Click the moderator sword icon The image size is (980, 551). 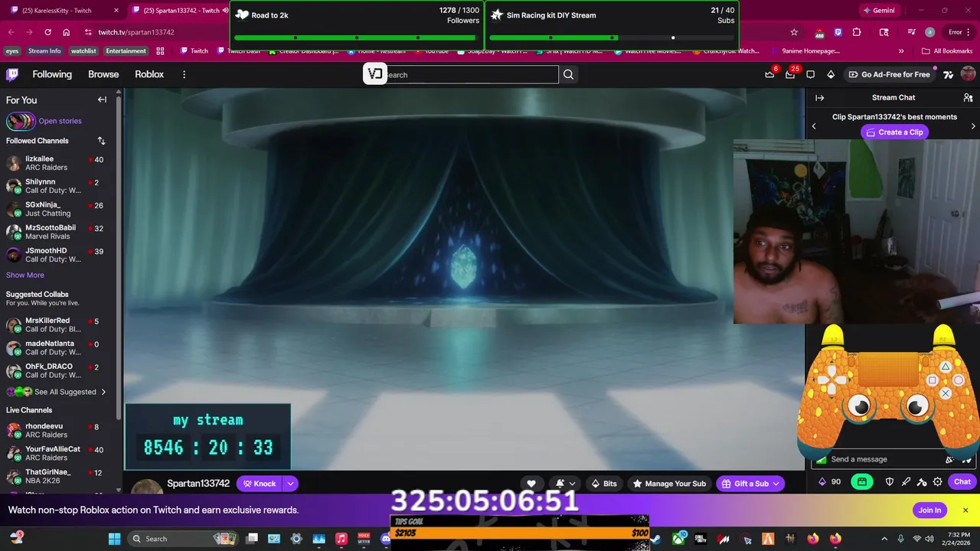pyautogui.click(x=906, y=481)
